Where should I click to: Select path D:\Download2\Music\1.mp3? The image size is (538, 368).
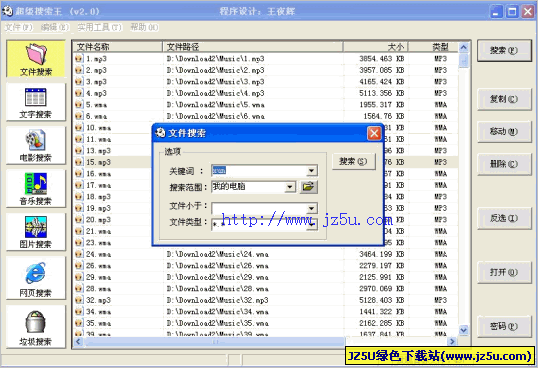215,59
